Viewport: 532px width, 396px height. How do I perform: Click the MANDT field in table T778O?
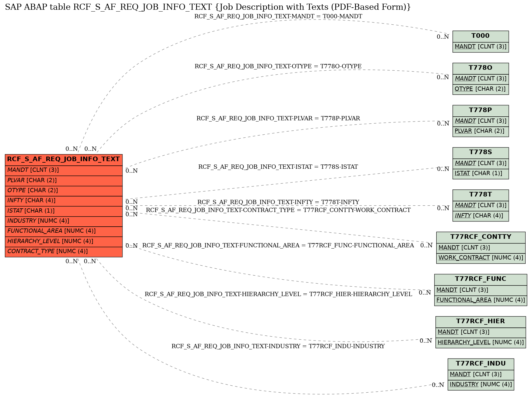pyautogui.click(x=481, y=79)
